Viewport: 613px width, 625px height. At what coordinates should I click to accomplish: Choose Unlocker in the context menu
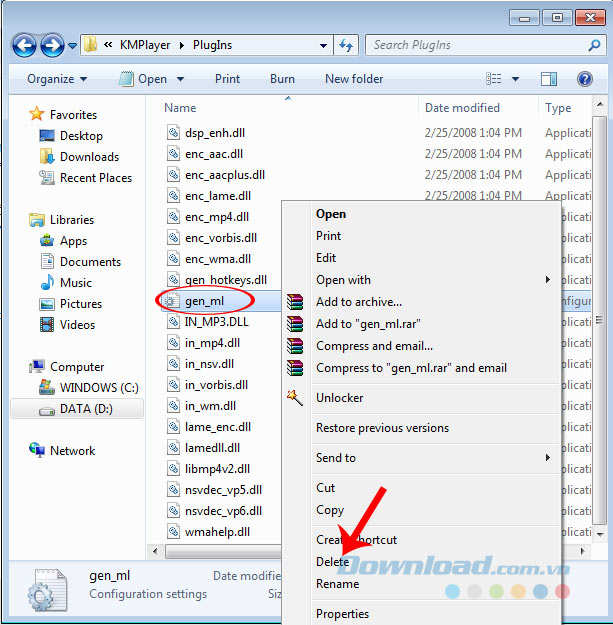point(422,398)
